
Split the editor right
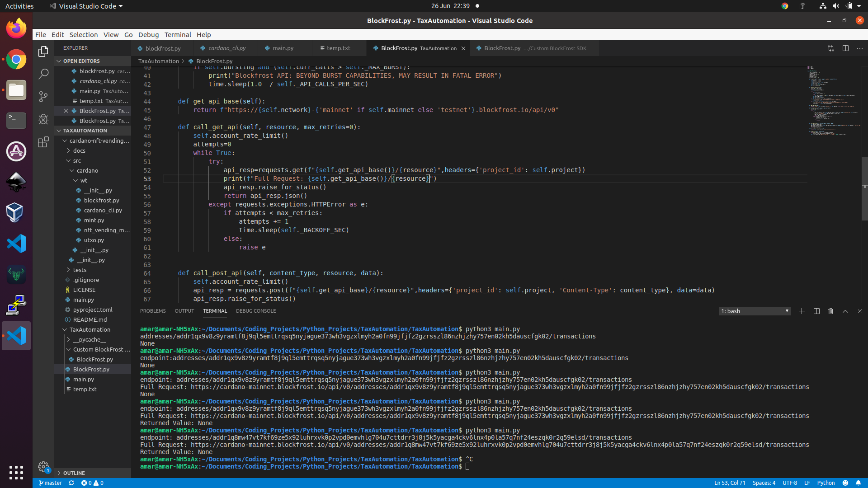(845, 48)
